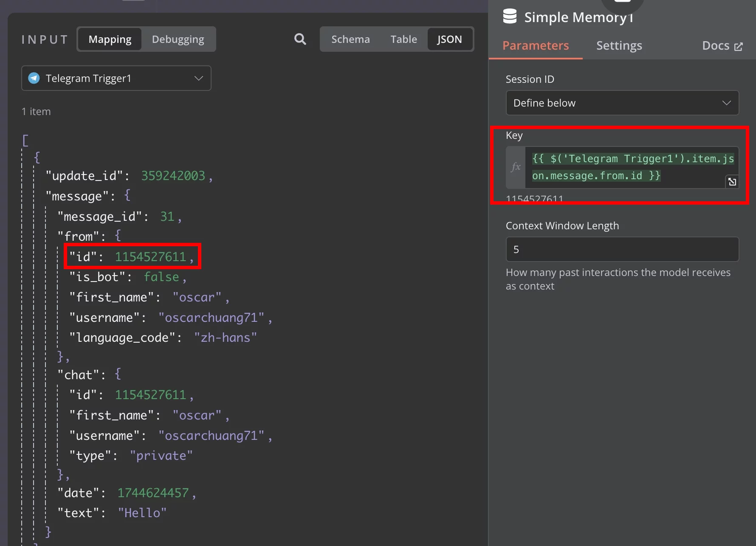The image size is (756, 546).
Task: Click the from "id" value 1154527611
Action: point(151,257)
